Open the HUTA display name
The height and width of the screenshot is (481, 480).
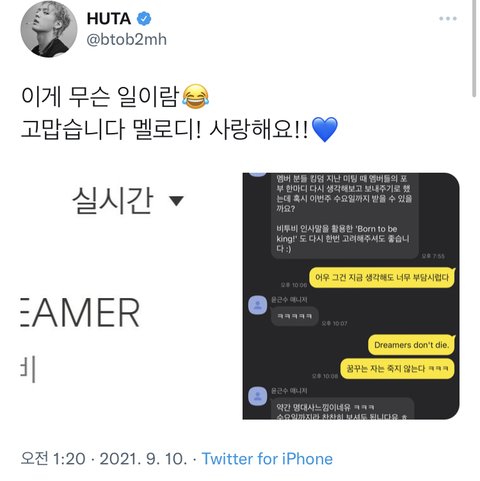[x=109, y=19]
